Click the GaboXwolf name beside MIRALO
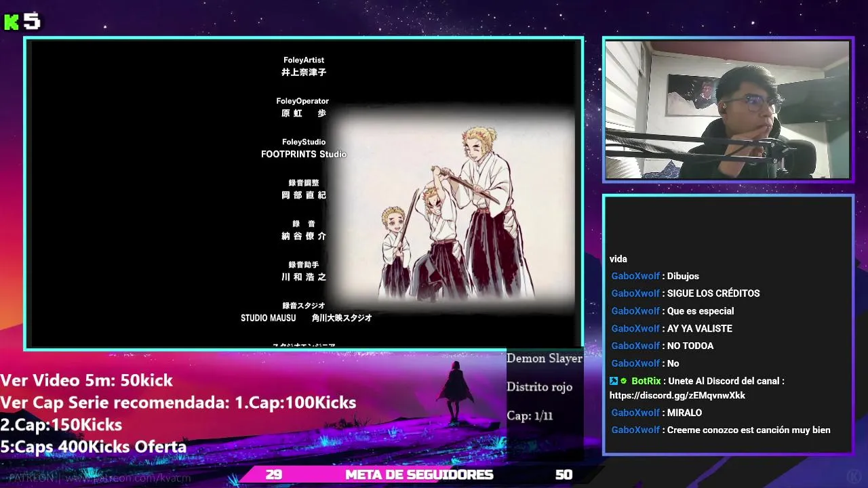 pyautogui.click(x=635, y=413)
